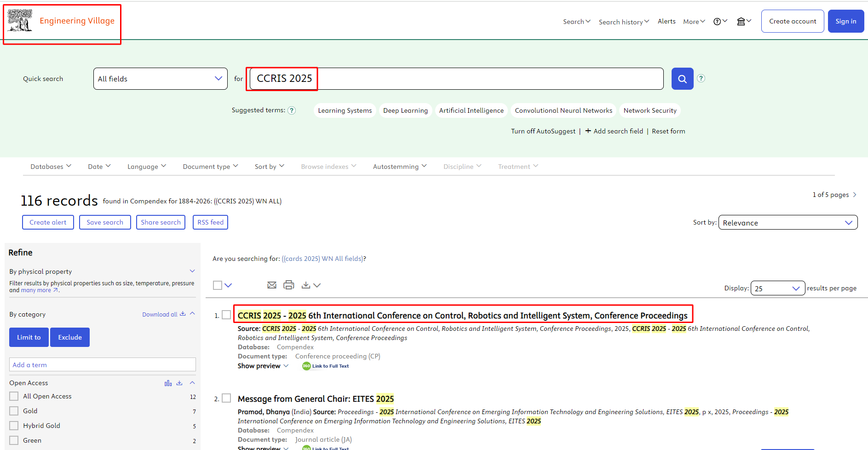Click the Create alert button
The height and width of the screenshot is (450, 868).
pyautogui.click(x=48, y=222)
